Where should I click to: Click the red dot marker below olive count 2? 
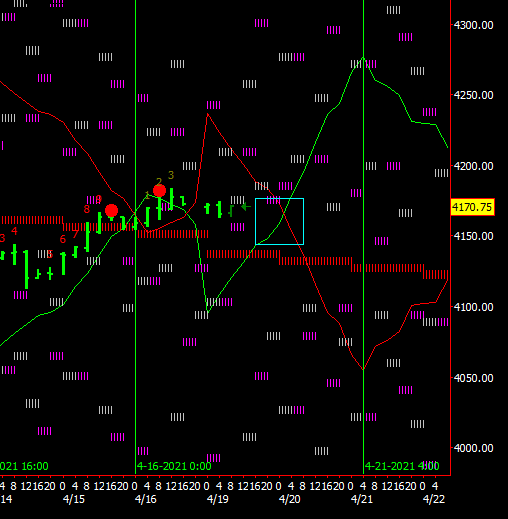pyautogui.click(x=159, y=191)
